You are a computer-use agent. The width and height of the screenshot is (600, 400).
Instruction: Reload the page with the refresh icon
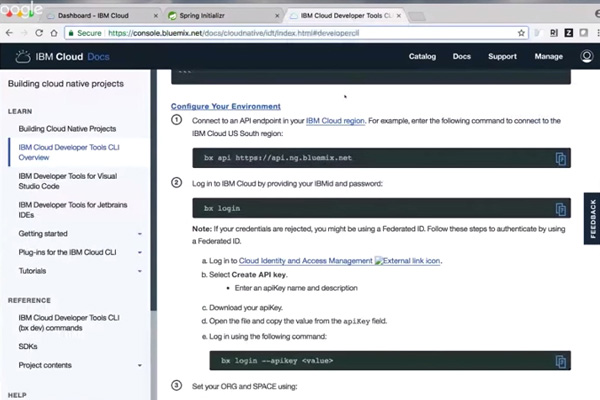(39, 33)
